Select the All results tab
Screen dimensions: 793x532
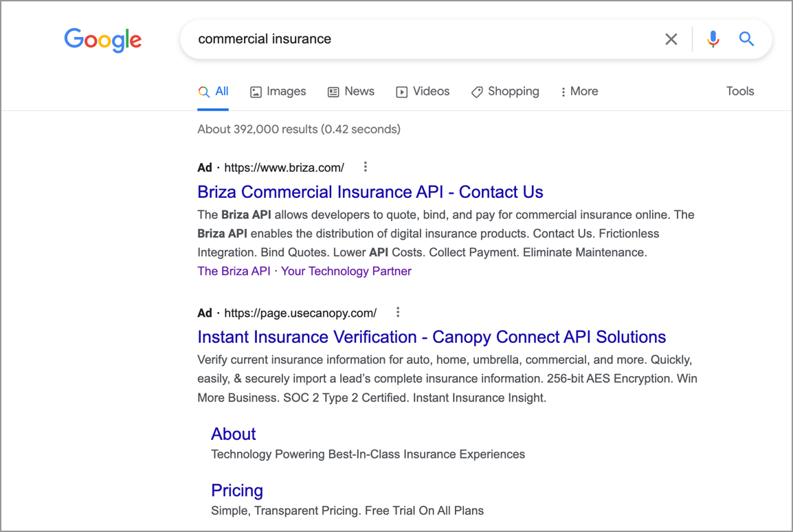[x=213, y=91]
